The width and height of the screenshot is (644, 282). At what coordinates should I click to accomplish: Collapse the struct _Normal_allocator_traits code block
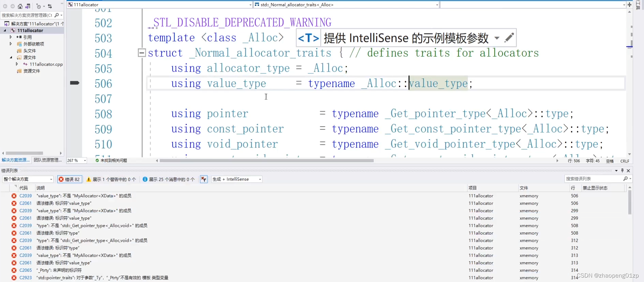click(x=142, y=53)
